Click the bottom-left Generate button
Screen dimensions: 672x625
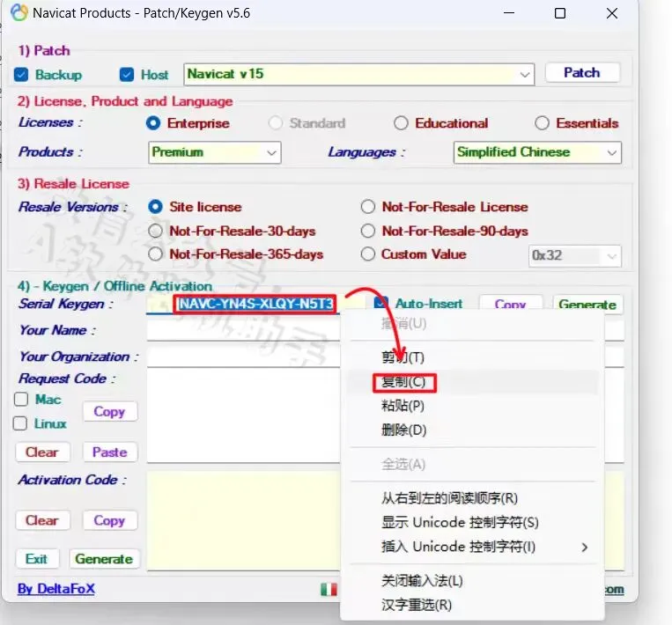point(104,559)
